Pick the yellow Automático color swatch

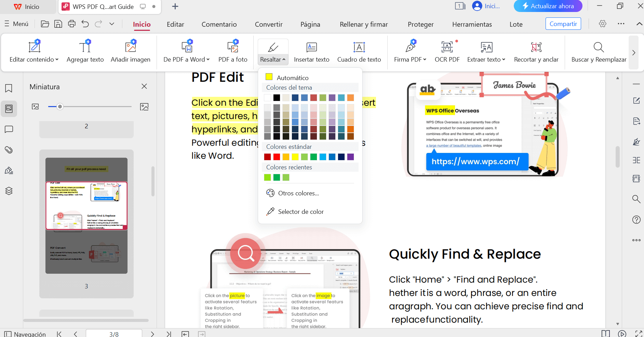[x=269, y=77]
